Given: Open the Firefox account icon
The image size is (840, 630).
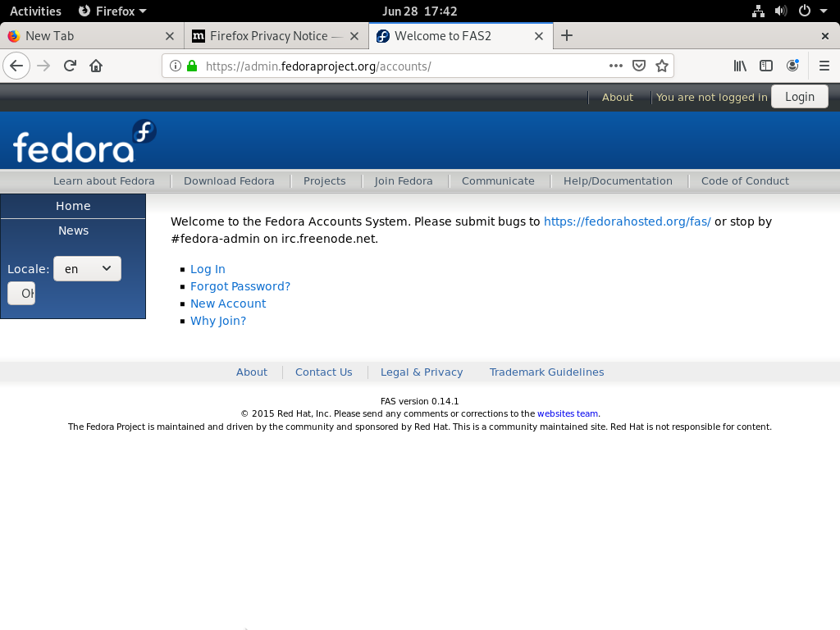Looking at the screenshot, I should [x=792, y=66].
